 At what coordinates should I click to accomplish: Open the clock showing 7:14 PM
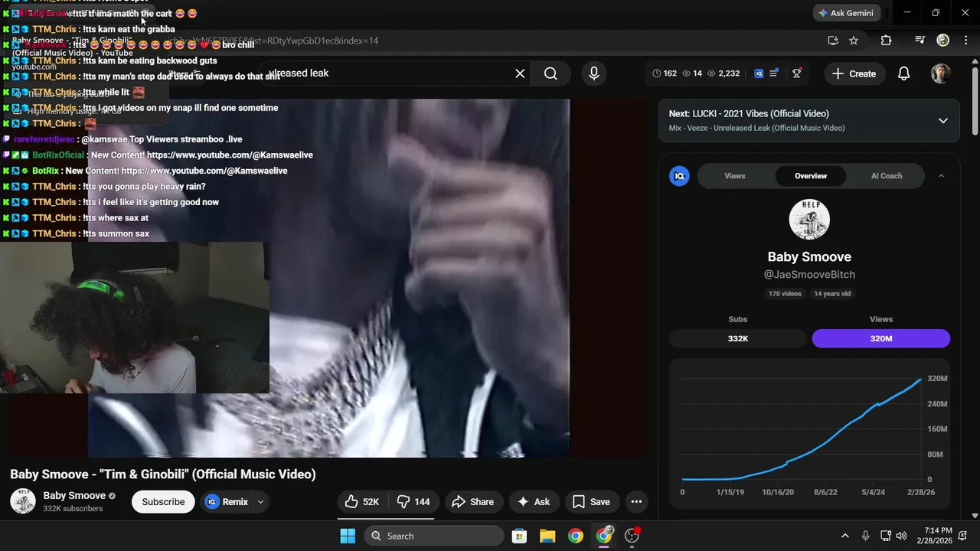click(936, 536)
